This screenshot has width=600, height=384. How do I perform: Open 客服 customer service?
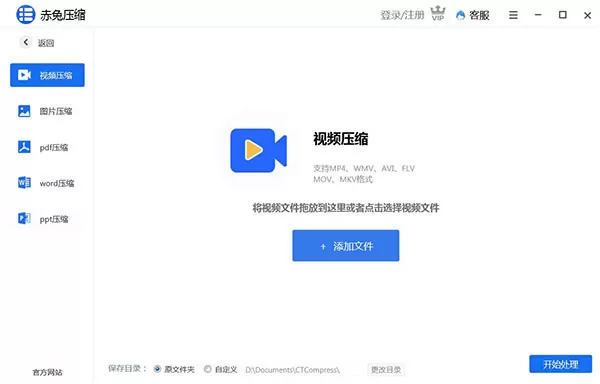(x=473, y=15)
